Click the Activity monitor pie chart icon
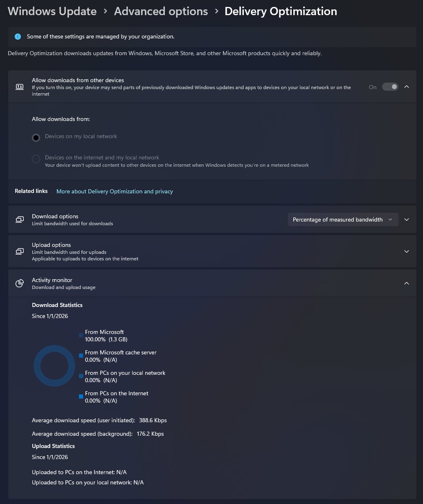The height and width of the screenshot is (504, 423). [x=20, y=283]
